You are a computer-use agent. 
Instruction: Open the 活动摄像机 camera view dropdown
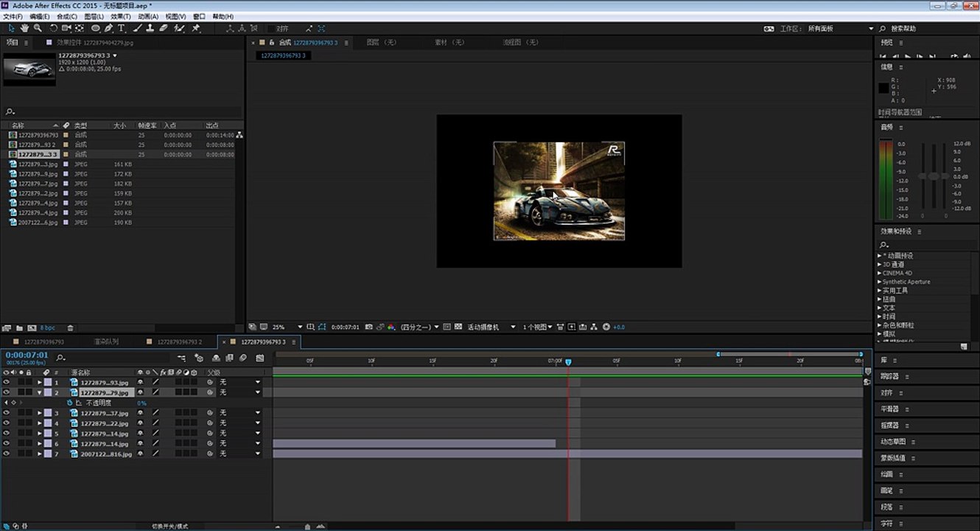[491, 327]
